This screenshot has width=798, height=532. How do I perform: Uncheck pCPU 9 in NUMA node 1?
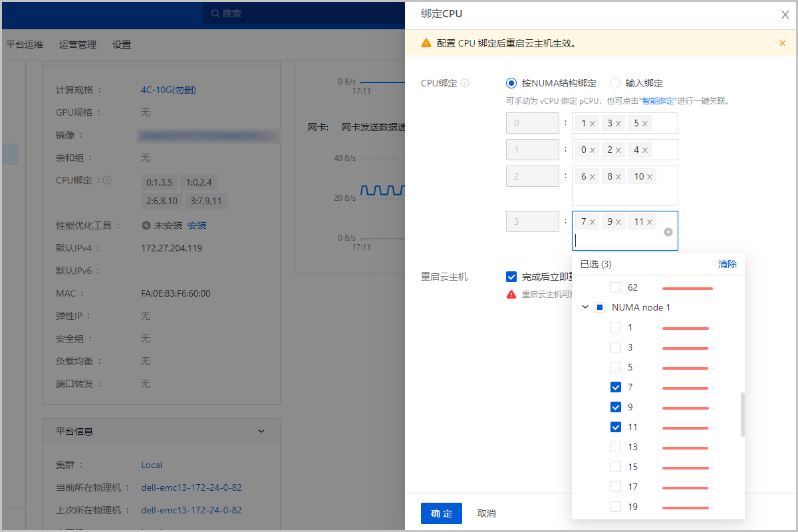point(616,407)
